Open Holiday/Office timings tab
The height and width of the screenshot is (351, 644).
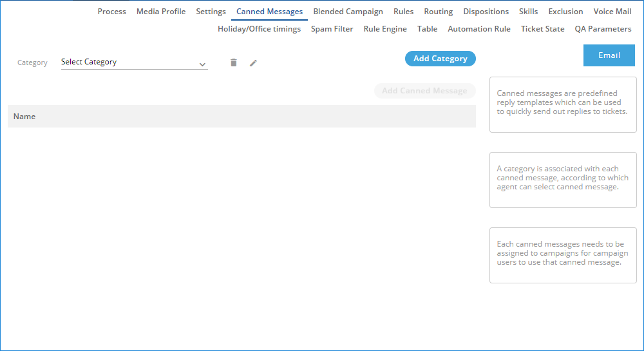coord(259,29)
